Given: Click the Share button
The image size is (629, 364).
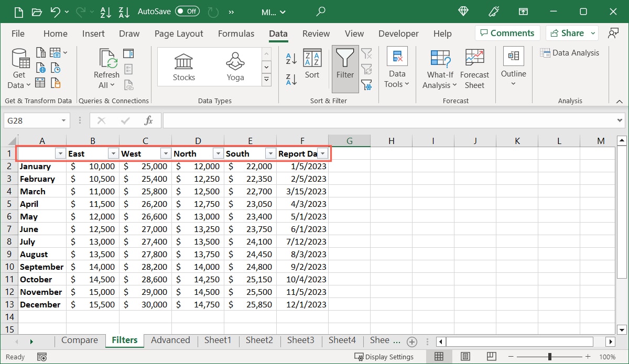Looking at the screenshot, I should [x=568, y=32].
